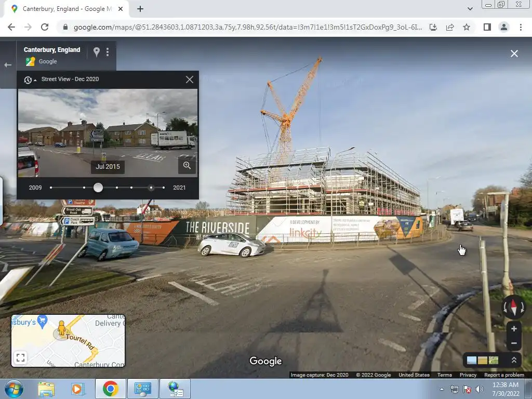Open more options beside Canterbury, England
The image size is (532, 399).
click(x=108, y=52)
